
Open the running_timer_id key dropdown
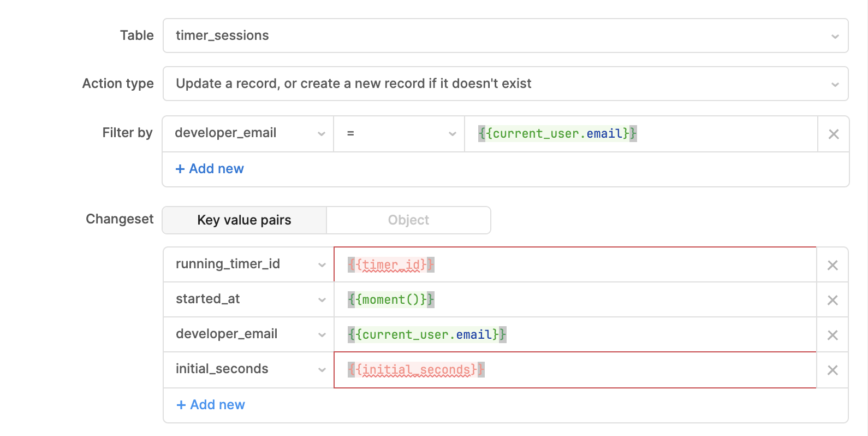pyautogui.click(x=249, y=264)
